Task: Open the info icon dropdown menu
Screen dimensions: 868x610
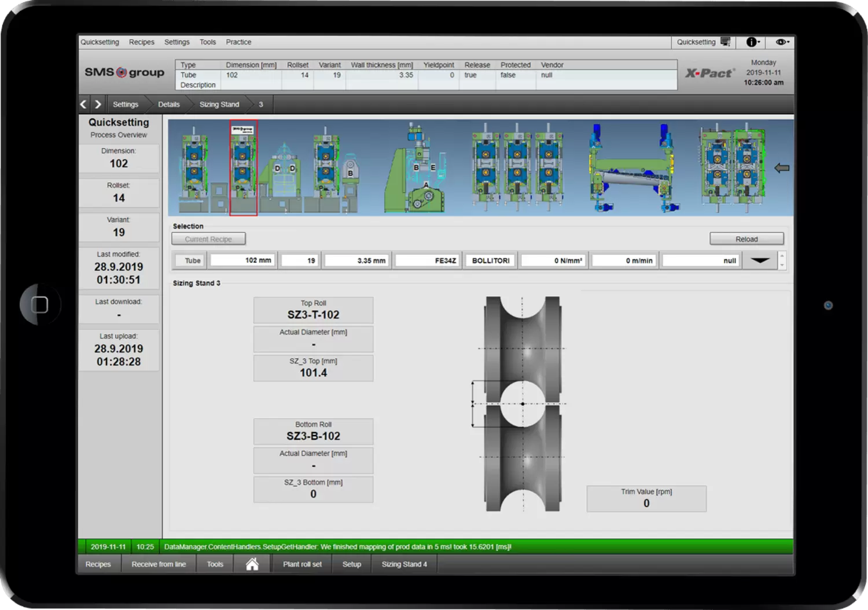Action: 753,42
